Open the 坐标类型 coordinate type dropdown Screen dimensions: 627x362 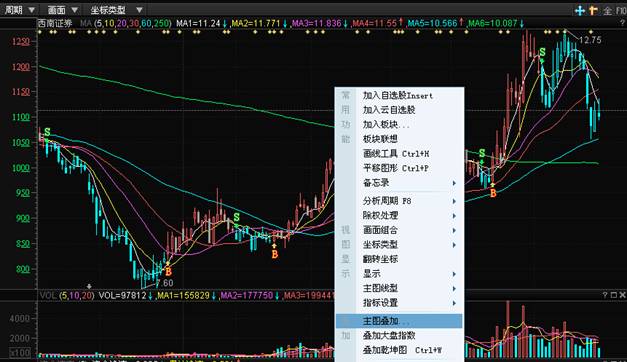point(116,10)
